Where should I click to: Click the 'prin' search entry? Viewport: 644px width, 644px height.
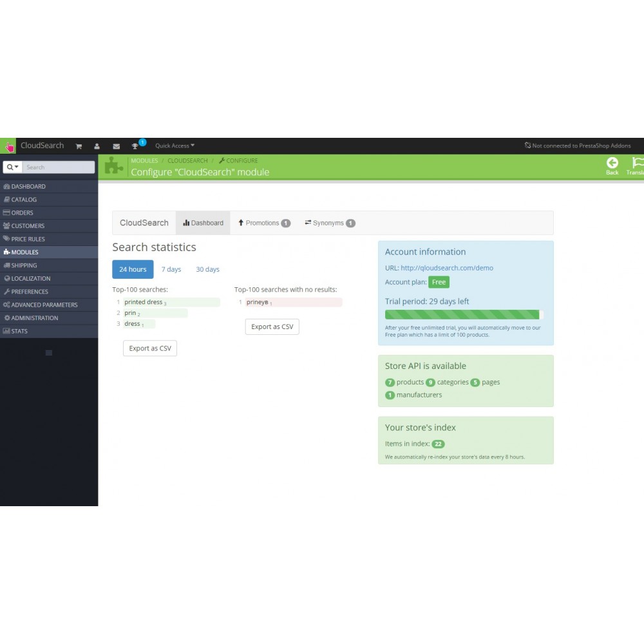(x=155, y=313)
